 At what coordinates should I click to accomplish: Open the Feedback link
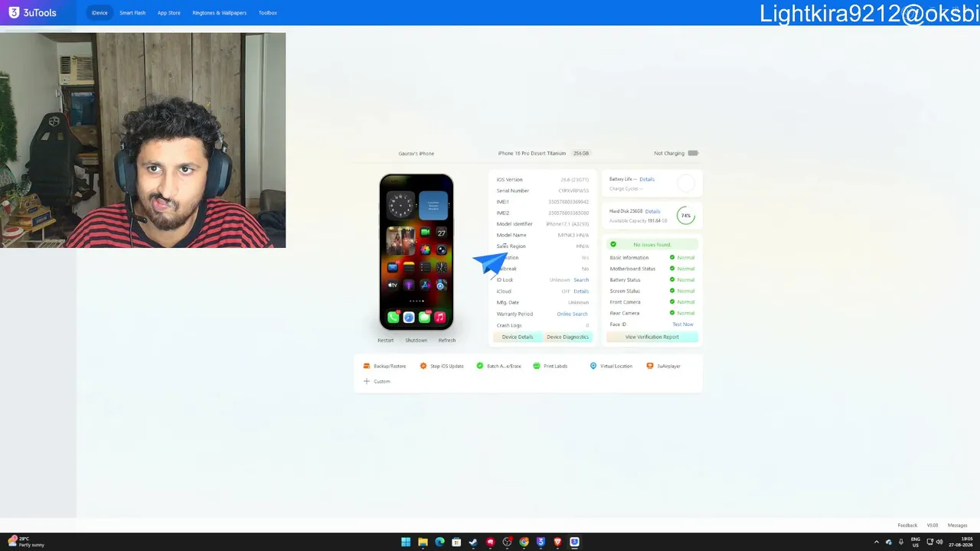pyautogui.click(x=907, y=526)
